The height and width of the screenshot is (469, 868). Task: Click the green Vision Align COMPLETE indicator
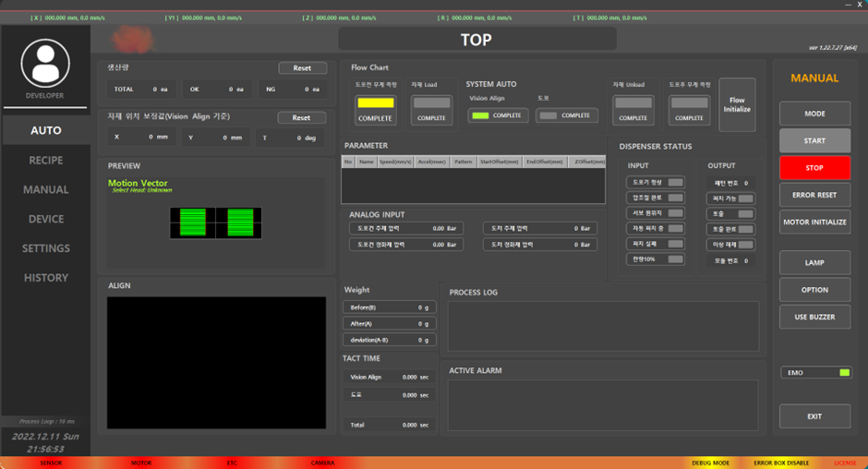(x=480, y=115)
